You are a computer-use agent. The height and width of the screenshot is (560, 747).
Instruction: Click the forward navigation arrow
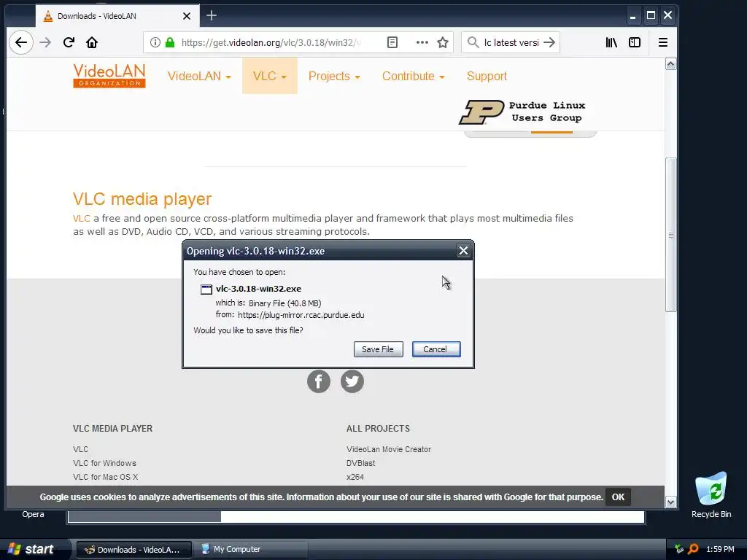pos(45,42)
